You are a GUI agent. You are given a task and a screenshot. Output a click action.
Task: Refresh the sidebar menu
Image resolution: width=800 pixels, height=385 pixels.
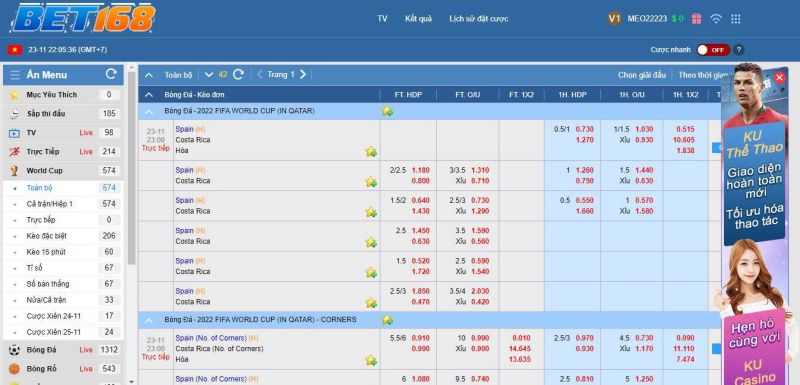click(111, 74)
